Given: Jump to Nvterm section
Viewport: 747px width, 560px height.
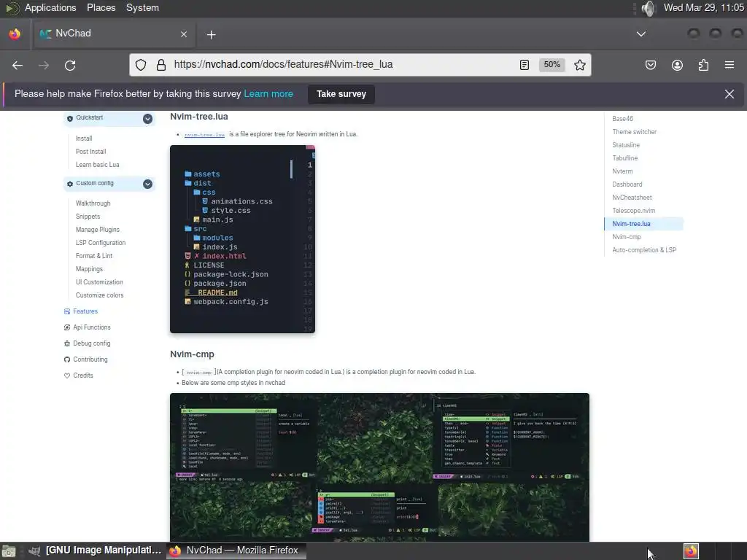Looking at the screenshot, I should pos(622,171).
